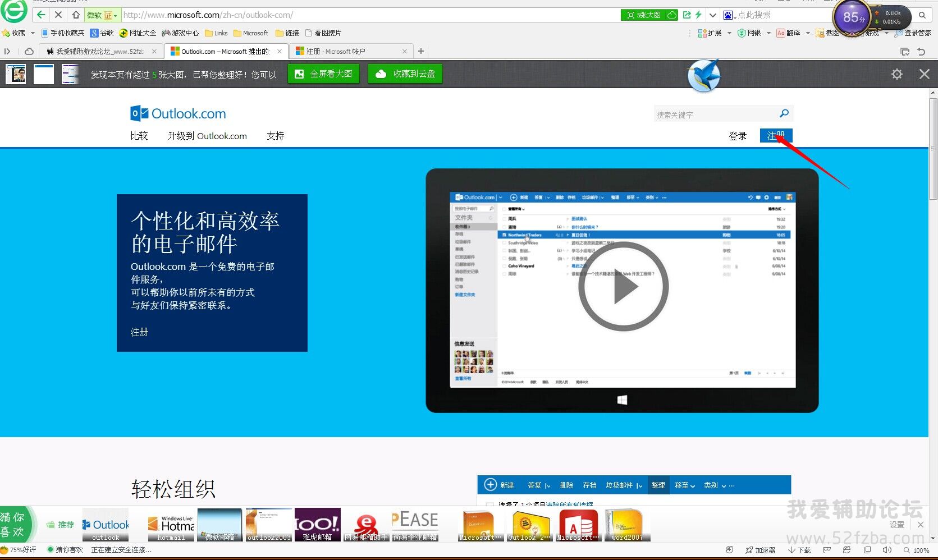Open the 下载 downloads status bar item
The width and height of the screenshot is (938, 560).
[x=800, y=550]
